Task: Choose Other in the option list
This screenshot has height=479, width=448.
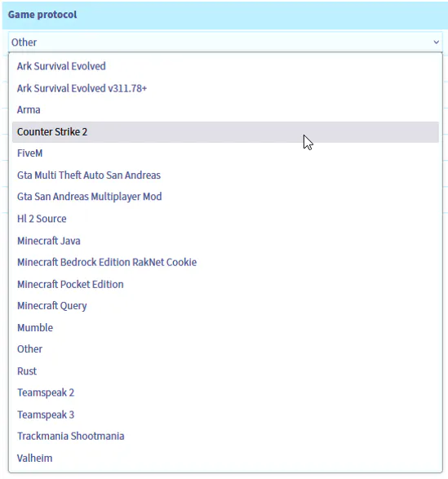Action: (x=225, y=349)
